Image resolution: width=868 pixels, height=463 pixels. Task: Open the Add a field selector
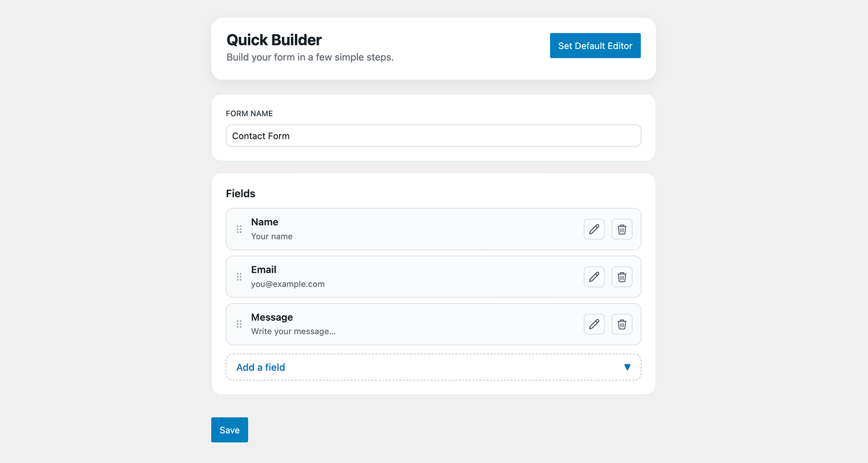[x=433, y=367]
